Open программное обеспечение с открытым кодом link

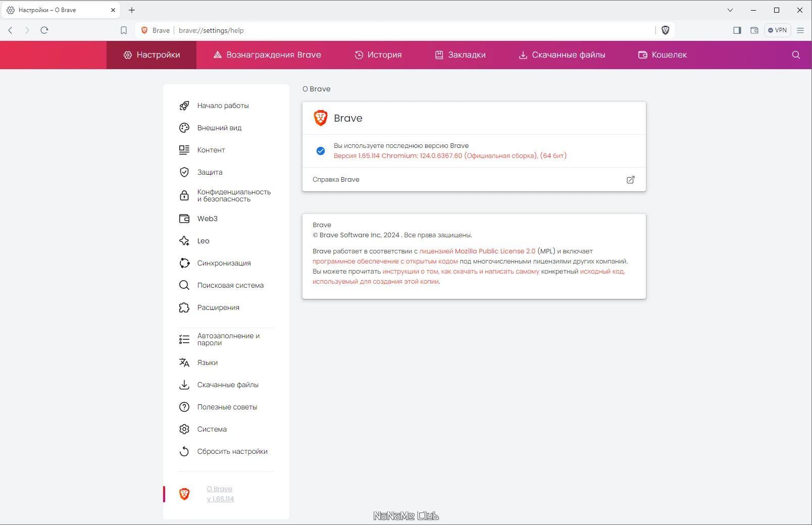[385, 261]
